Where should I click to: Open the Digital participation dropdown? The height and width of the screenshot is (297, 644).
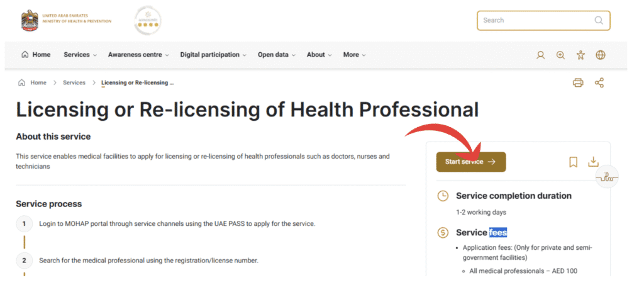[213, 55]
